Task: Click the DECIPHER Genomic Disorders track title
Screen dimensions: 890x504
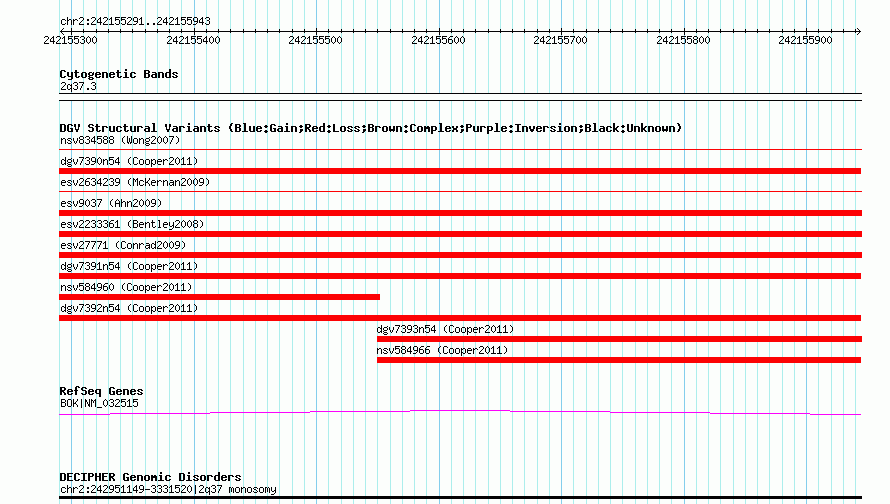Action: (150, 477)
